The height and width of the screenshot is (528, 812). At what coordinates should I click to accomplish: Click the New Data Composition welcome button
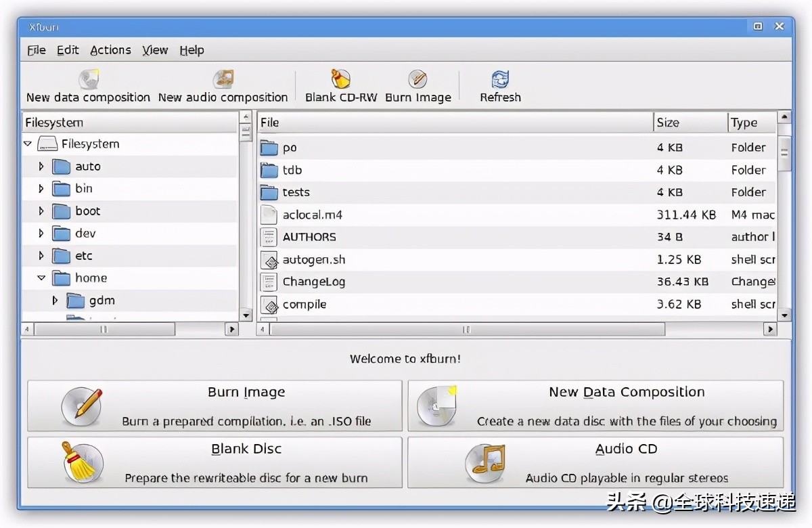tap(595, 406)
